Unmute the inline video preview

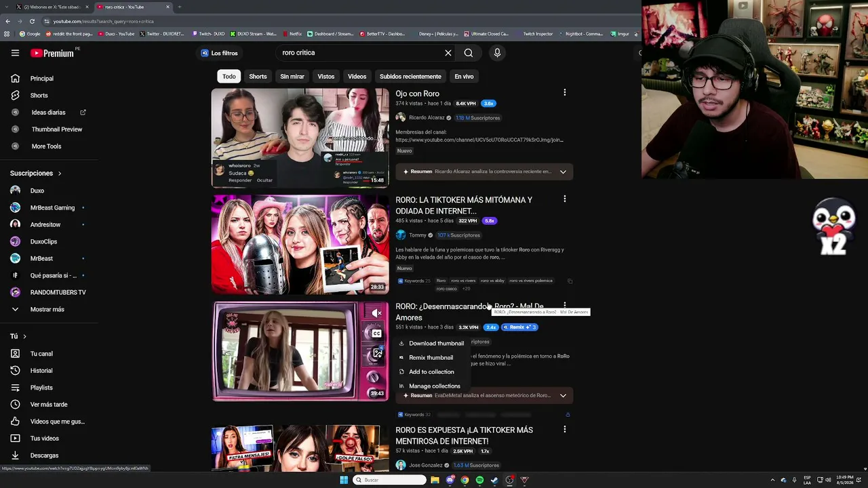click(x=376, y=312)
